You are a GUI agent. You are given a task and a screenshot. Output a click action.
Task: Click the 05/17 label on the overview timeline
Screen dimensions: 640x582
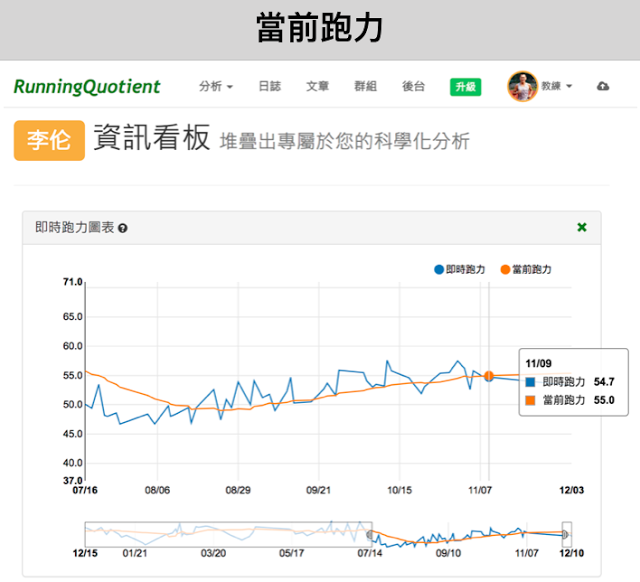coord(291,553)
